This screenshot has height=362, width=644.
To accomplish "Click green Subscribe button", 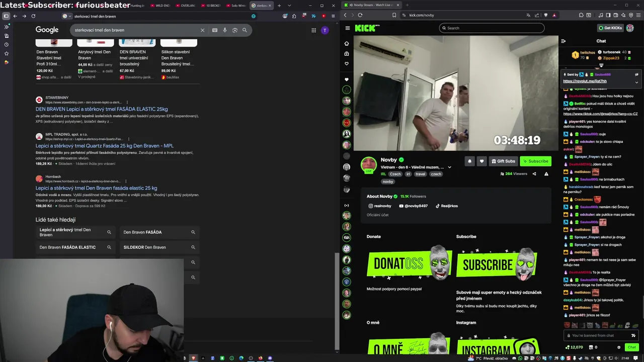I will coord(535,161).
